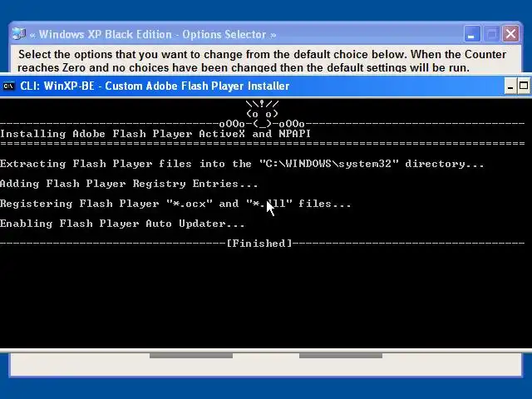Minimize the Options Selector window
Image resolution: width=532 pixels, height=399 pixels.
(472, 34)
